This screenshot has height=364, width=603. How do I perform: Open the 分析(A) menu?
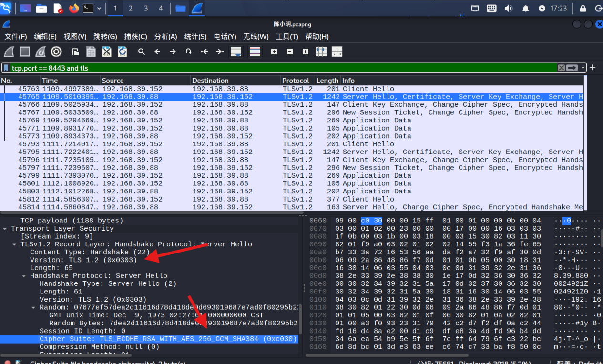tap(165, 37)
